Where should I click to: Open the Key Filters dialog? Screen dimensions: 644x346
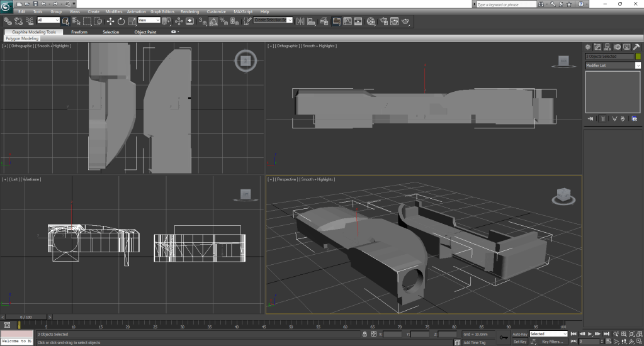tap(552, 342)
